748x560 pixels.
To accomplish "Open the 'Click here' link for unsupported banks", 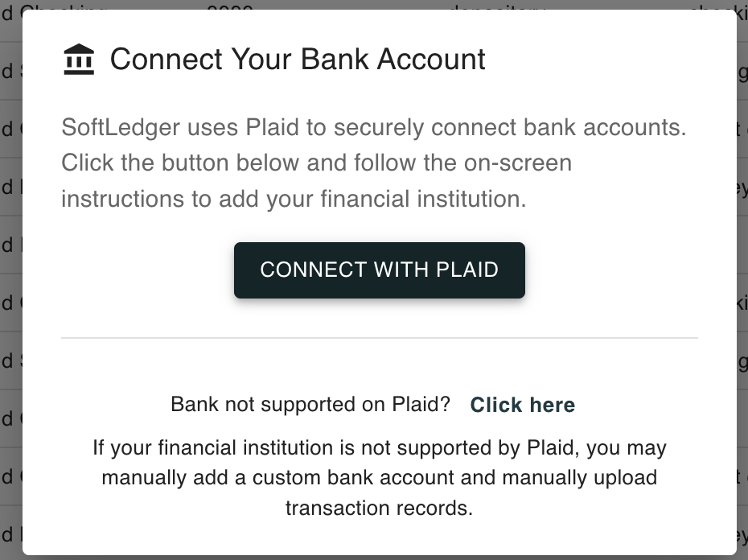I will point(522,405).
